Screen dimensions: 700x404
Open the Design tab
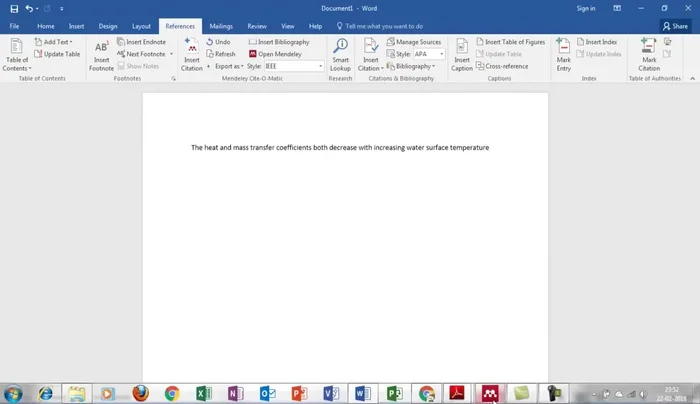(108, 26)
